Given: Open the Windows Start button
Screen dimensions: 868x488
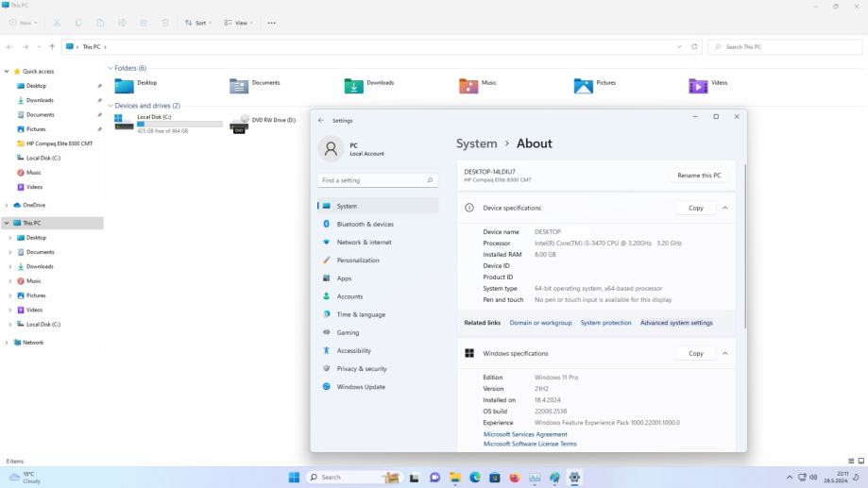Looking at the screenshot, I should [x=294, y=478].
